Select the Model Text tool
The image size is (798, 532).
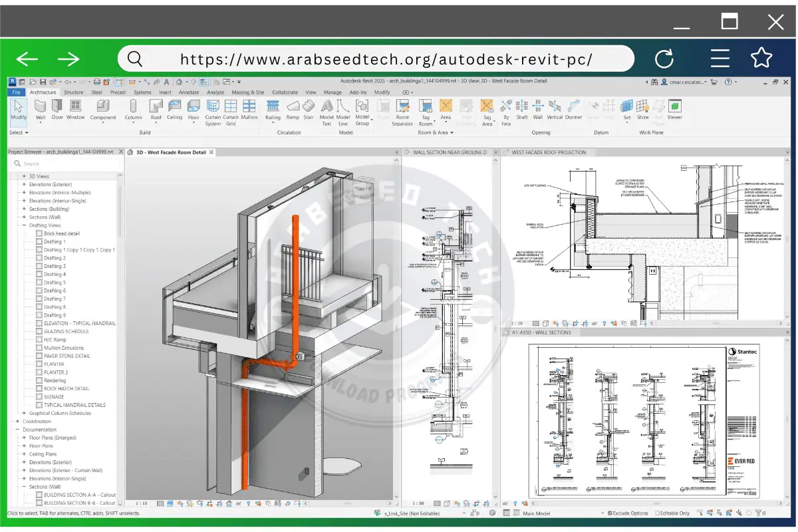coord(327,112)
